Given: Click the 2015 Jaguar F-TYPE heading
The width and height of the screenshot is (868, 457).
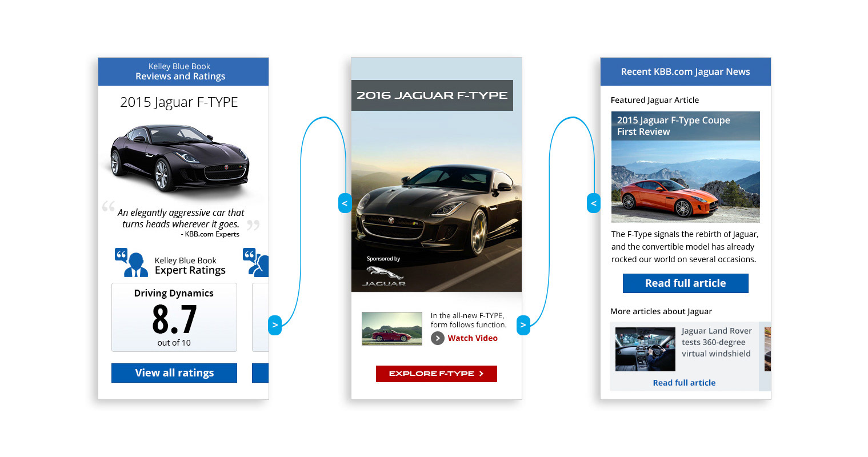Looking at the screenshot, I should [x=179, y=102].
